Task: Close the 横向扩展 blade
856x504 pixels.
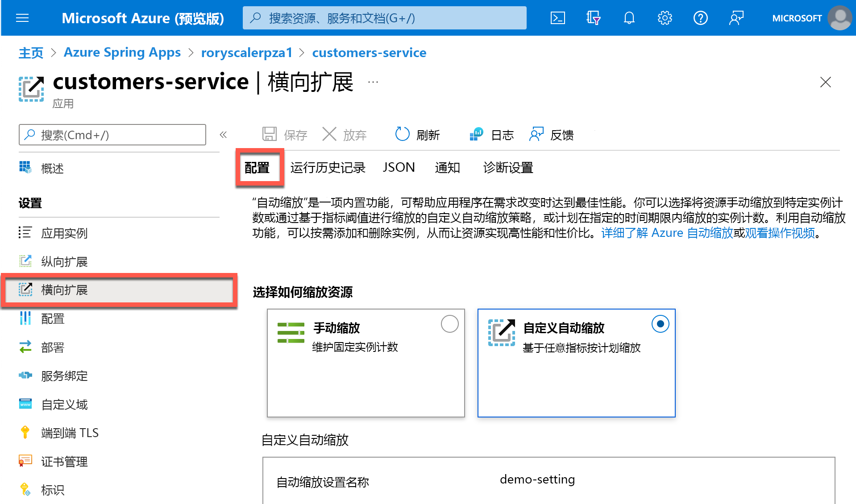Action: [x=826, y=82]
